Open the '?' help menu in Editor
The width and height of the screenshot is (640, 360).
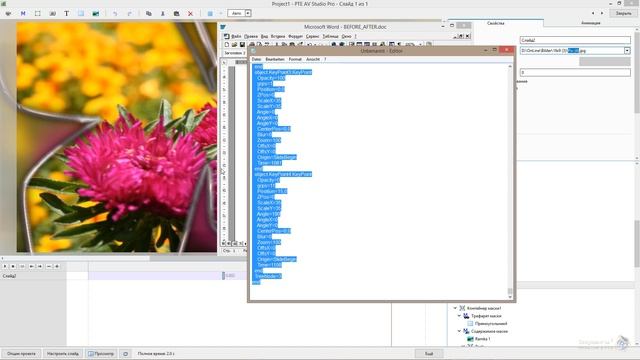pos(325,59)
